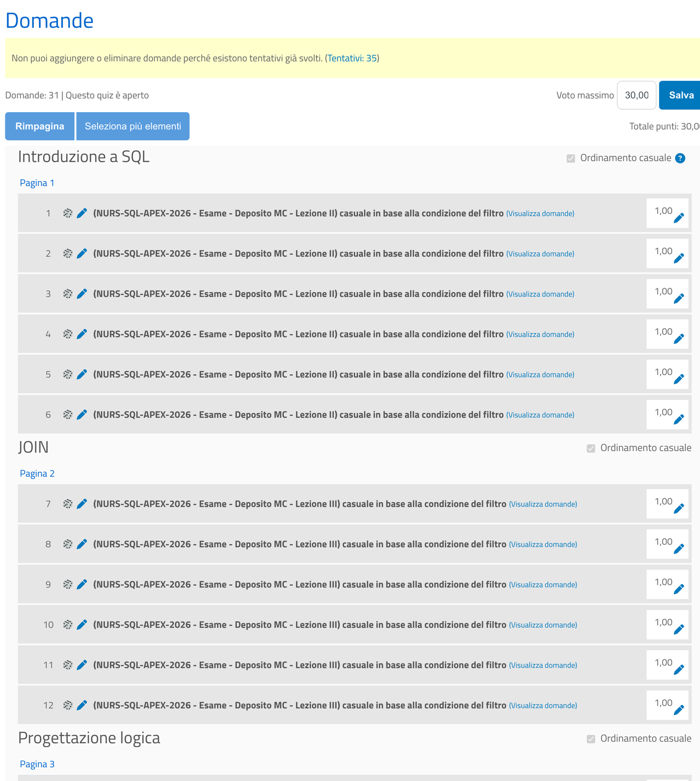700x781 pixels.
Task: Click the Totale punti text
Action: click(x=664, y=126)
